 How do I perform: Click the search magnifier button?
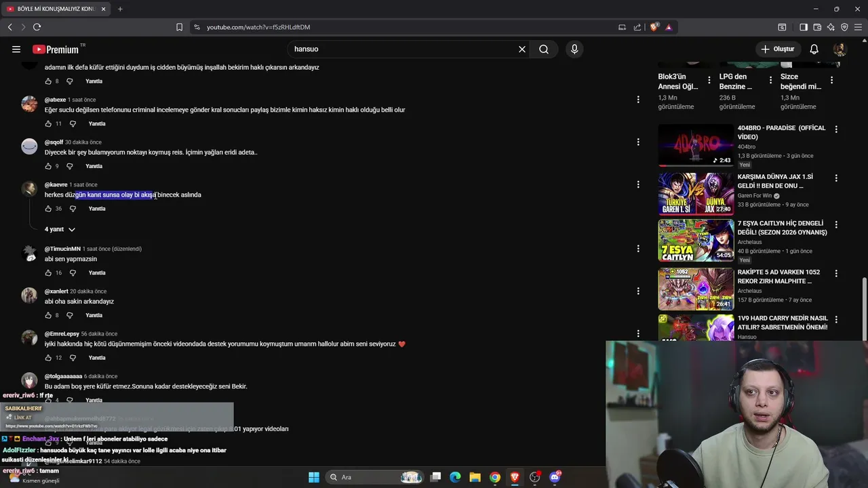click(x=544, y=49)
